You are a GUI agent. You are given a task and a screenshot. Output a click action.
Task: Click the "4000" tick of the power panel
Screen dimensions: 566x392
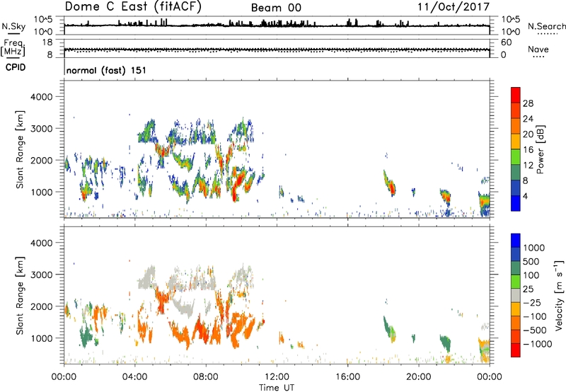(x=42, y=97)
